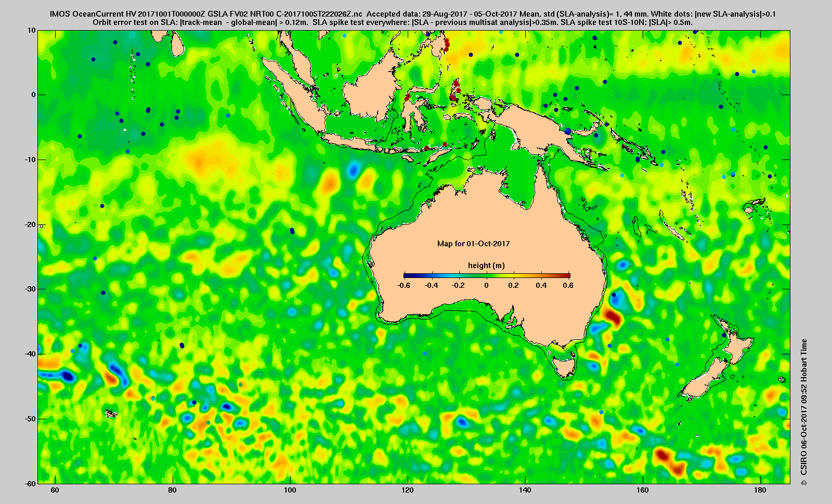
Task: Click longitude axis label "180"
Action: [760, 490]
